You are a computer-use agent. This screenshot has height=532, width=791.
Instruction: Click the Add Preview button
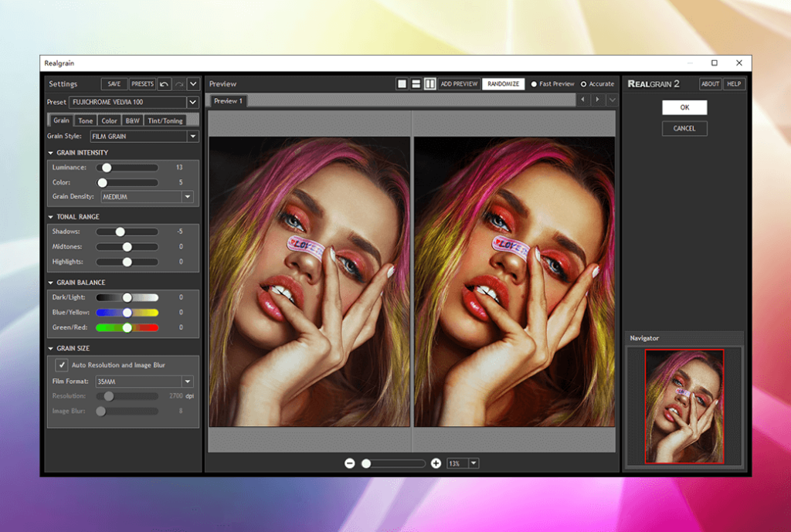coord(459,83)
